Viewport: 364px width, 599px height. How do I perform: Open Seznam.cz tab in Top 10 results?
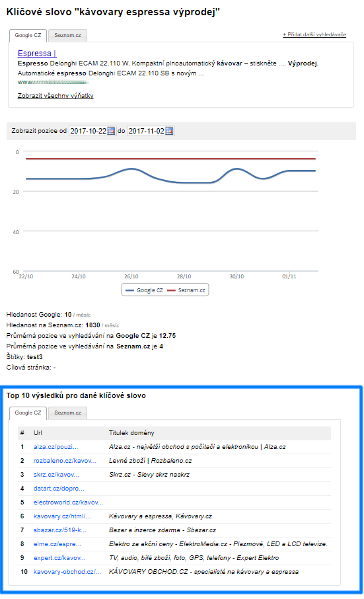[x=67, y=413]
